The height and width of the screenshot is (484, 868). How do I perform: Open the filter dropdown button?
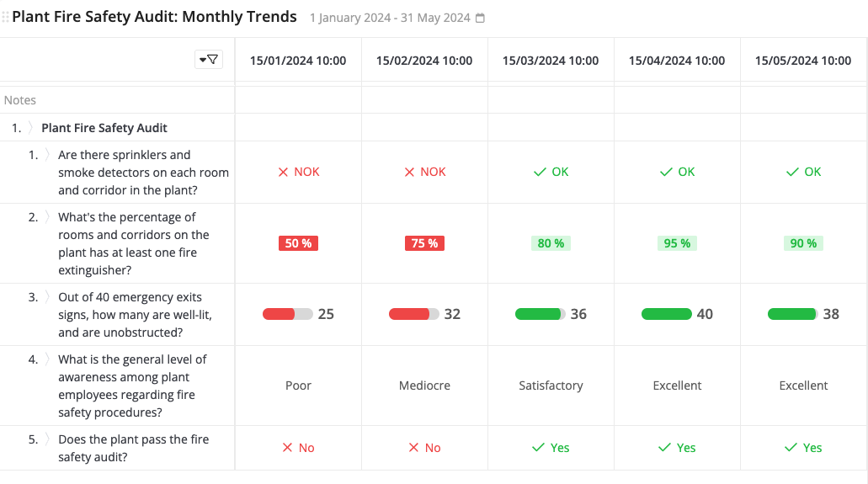[208, 59]
